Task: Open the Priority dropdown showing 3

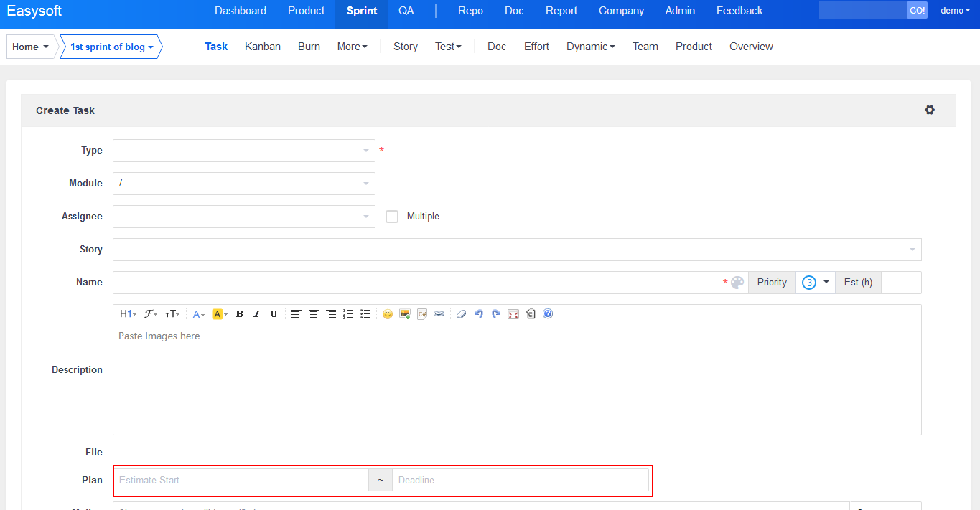Action: [816, 283]
